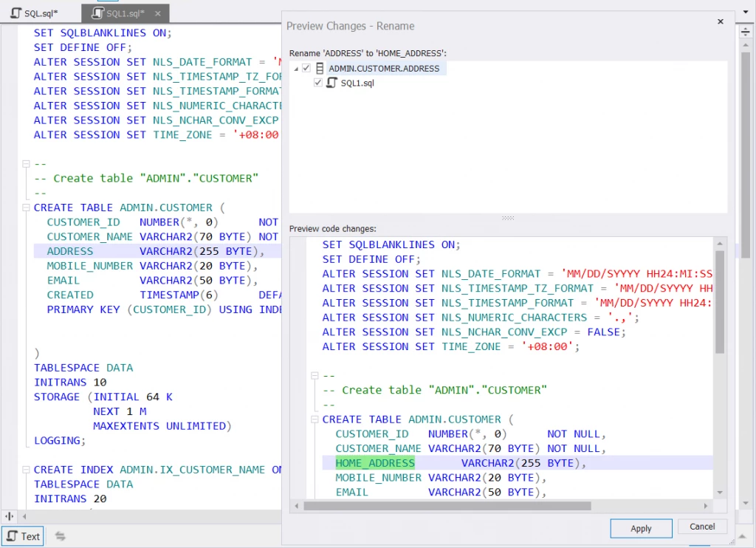Click the EMAIL column in preview pane
Image resolution: width=756 pixels, height=548 pixels.
pos(352,492)
